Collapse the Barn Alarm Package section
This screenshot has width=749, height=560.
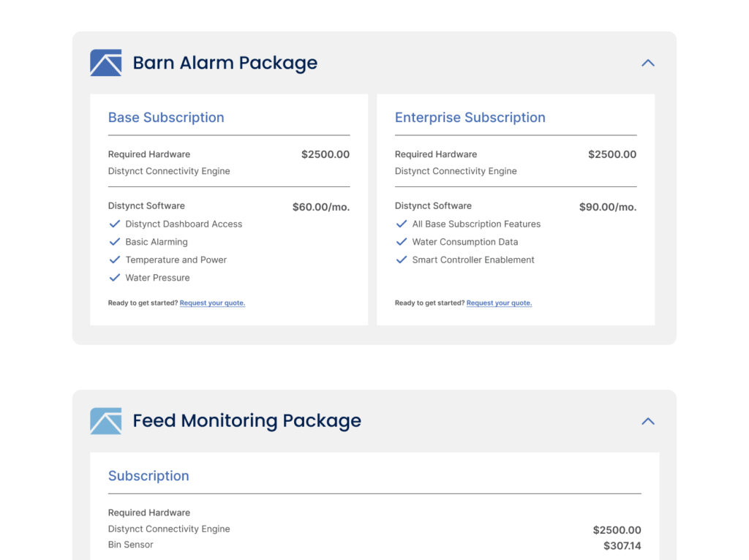click(x=647, y=63)
